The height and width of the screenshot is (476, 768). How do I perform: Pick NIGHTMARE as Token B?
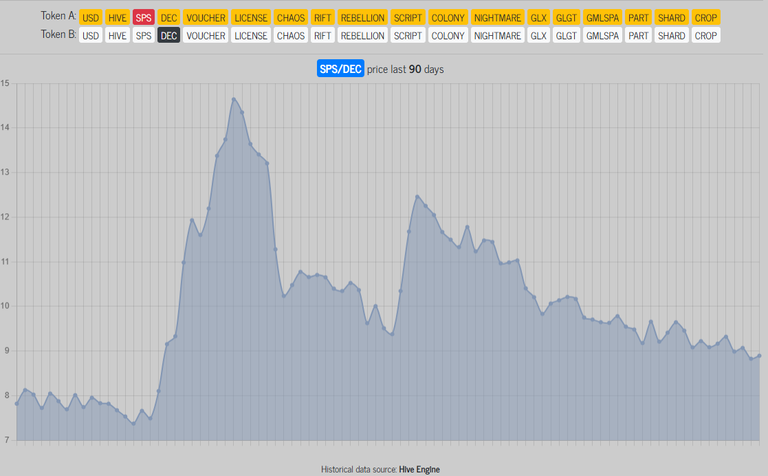click(x=497, y=35)
